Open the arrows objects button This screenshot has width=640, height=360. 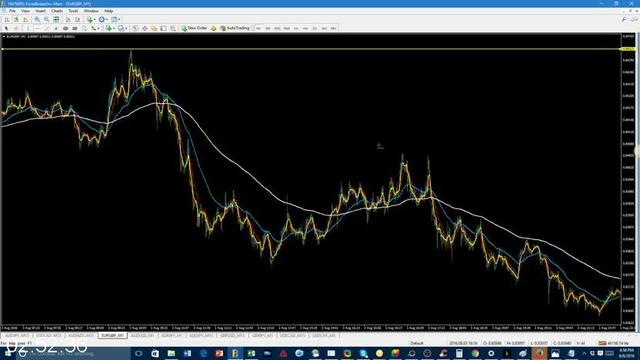(93, 28)
